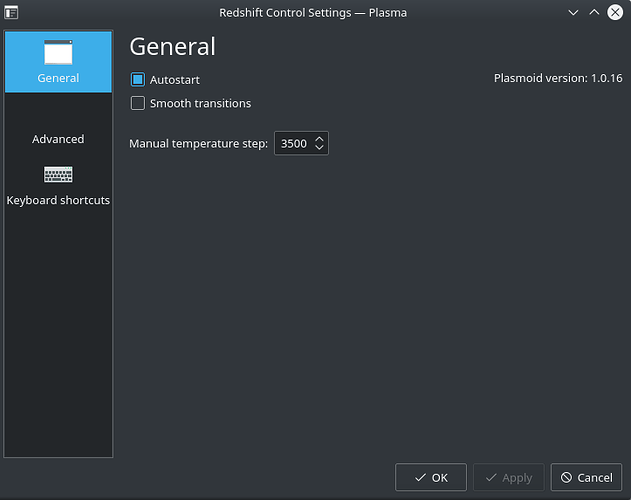Click the Apply button

point(509,477)
